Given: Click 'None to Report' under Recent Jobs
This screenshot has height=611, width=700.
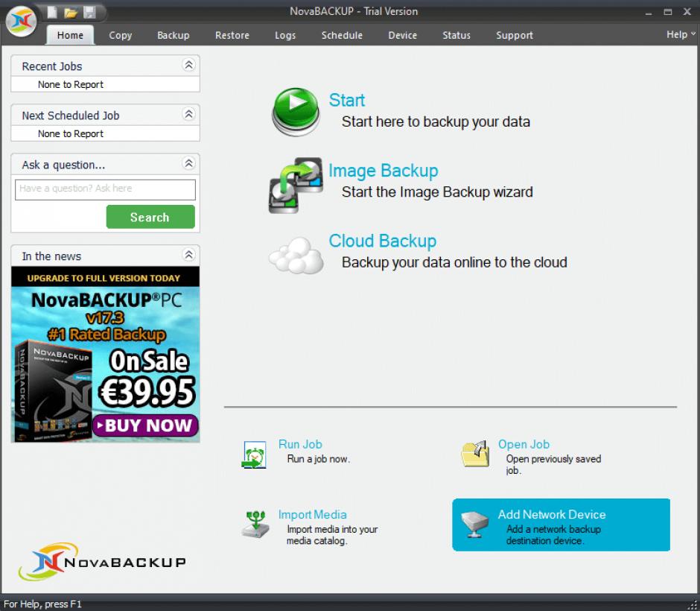Looking at the screenshot, I should 71,84.
